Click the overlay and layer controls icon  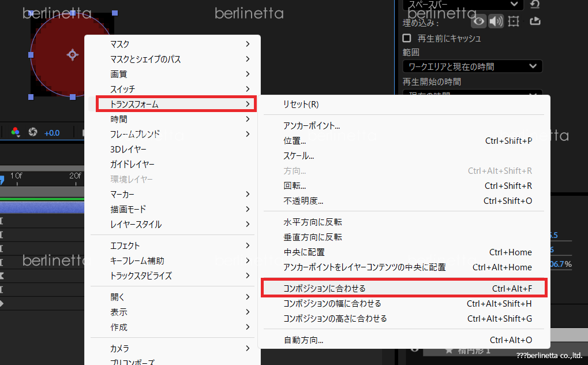point(514,22)
